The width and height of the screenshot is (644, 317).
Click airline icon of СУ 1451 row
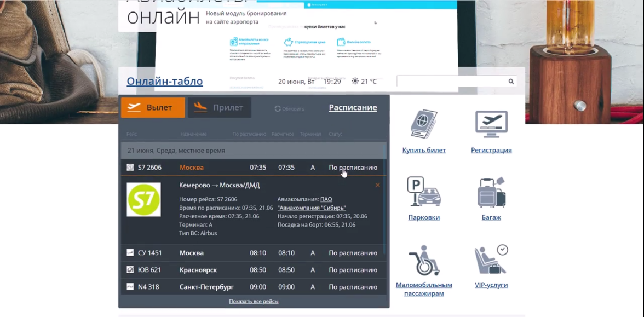(130, 253)
